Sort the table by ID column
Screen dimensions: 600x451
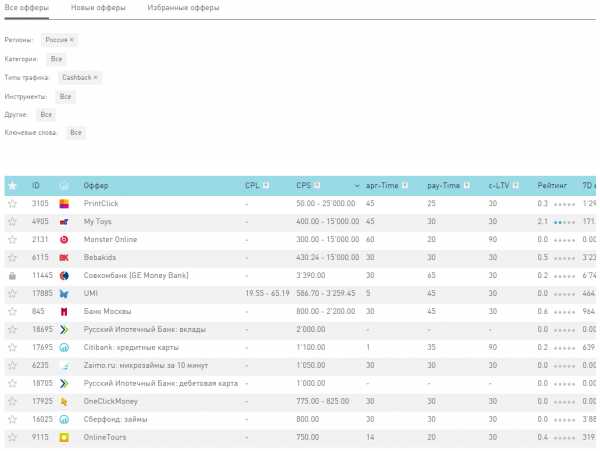click(x=36, y=186)
